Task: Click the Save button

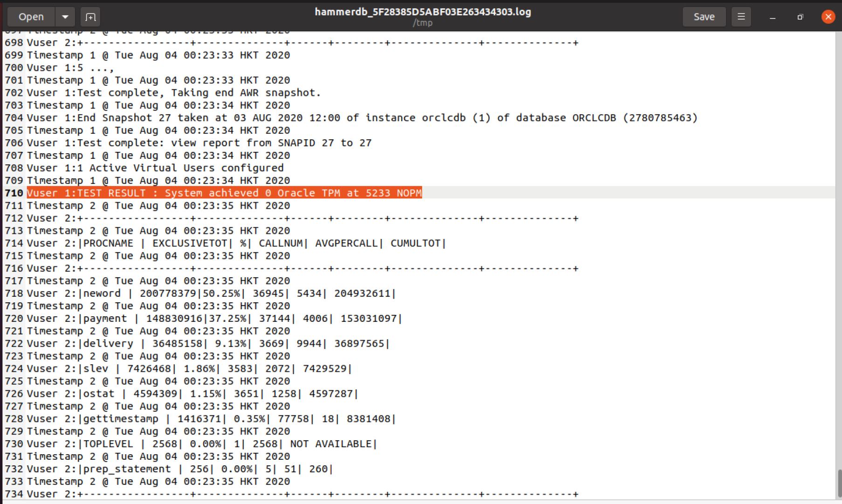Action: click(x=704, y=17)
